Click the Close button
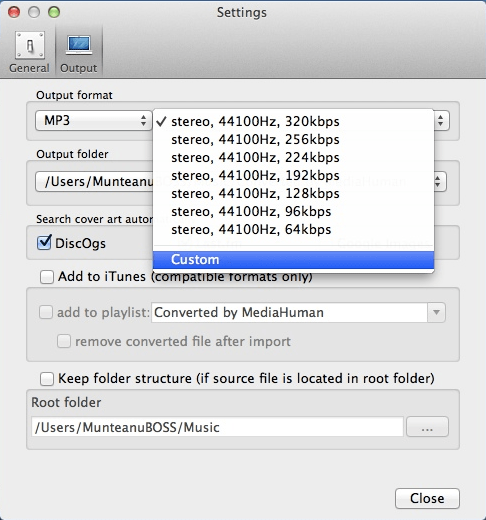Viewport: 486px width, 520px height. pyautogui.click(x=427, y=498)
